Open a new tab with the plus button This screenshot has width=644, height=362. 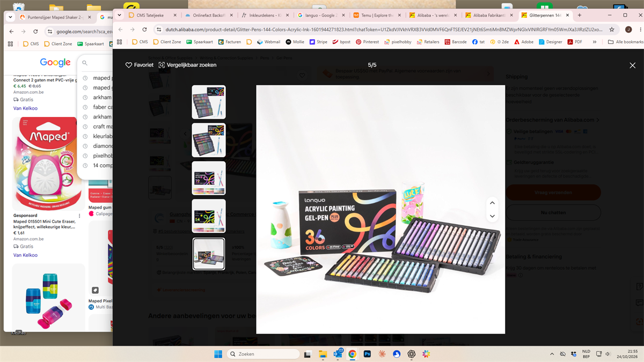pyautogui.click(x=579, y=15)
